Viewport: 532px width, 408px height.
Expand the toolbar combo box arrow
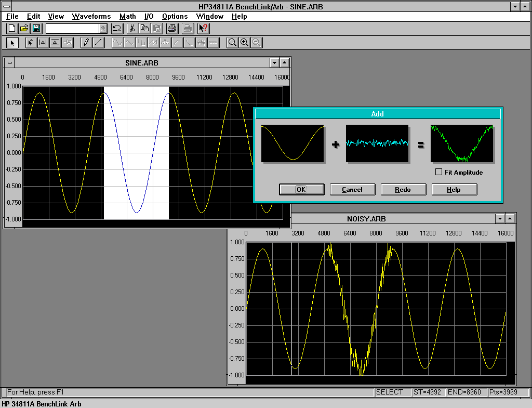tap(103, 29)
